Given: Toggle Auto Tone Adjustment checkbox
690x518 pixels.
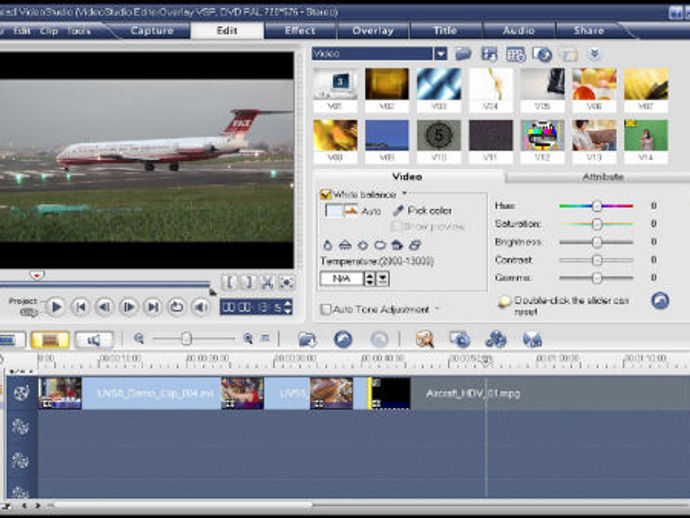Looking at the screenshot, I should tap(326, 309).
